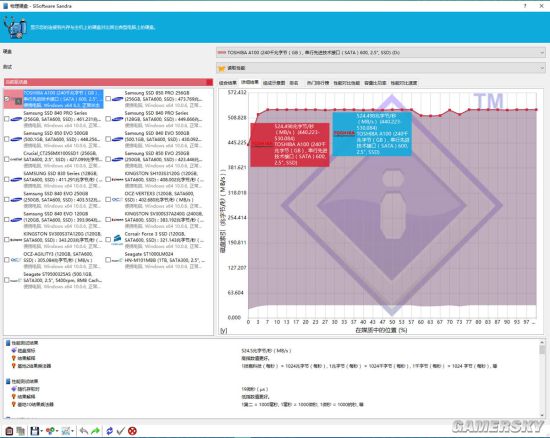Click the red TOSHIBA A100 chart tooltip
Screen dimensions: 550x438
point(290,144)
